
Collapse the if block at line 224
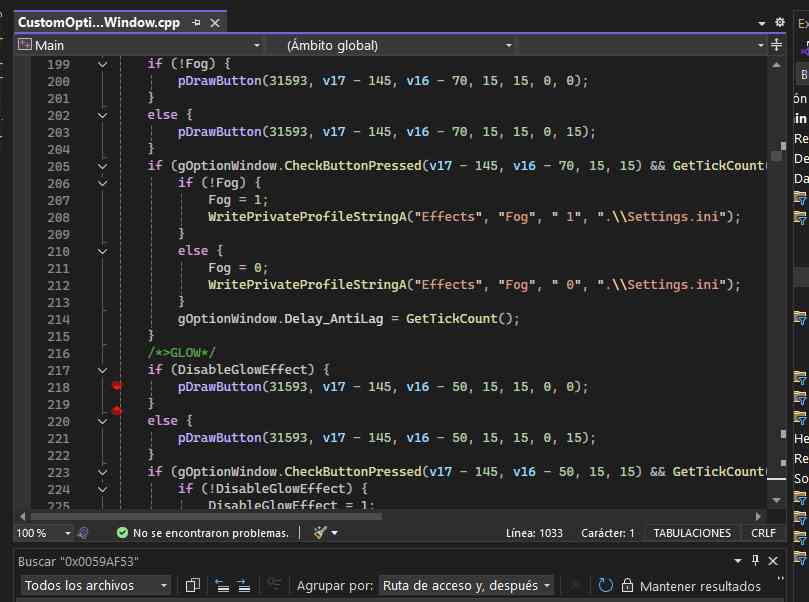click(102, 490)
